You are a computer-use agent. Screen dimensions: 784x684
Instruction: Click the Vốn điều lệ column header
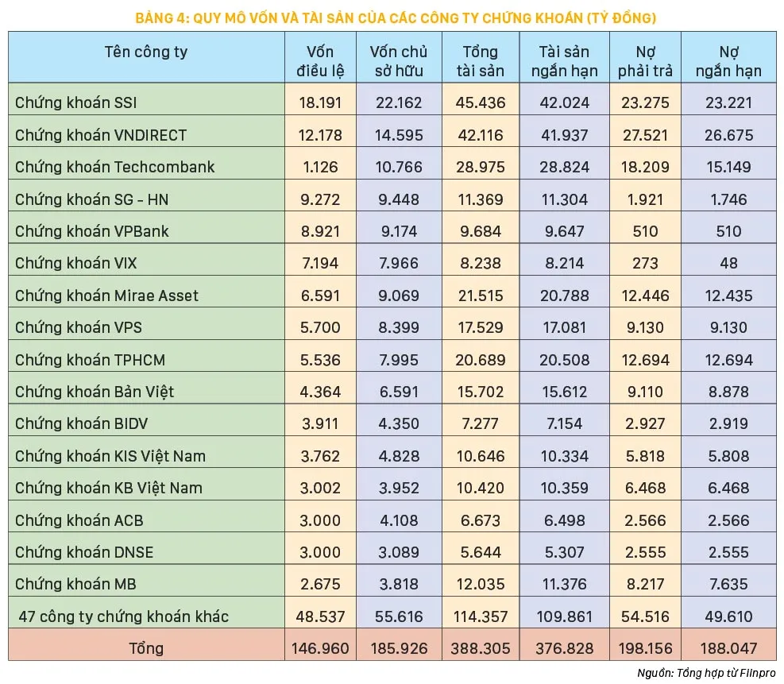pyautogui.click(x=320, y=61)
